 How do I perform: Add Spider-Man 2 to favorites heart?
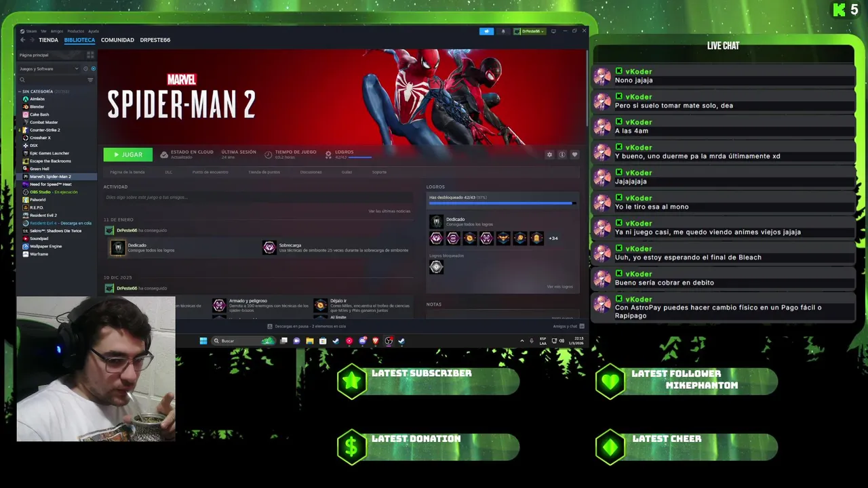click(574, 155)
